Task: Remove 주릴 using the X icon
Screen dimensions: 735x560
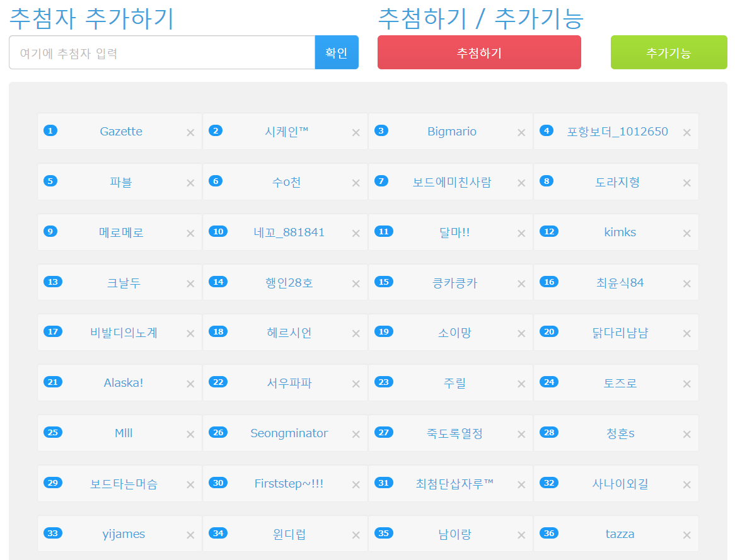Action: [521, 384]
